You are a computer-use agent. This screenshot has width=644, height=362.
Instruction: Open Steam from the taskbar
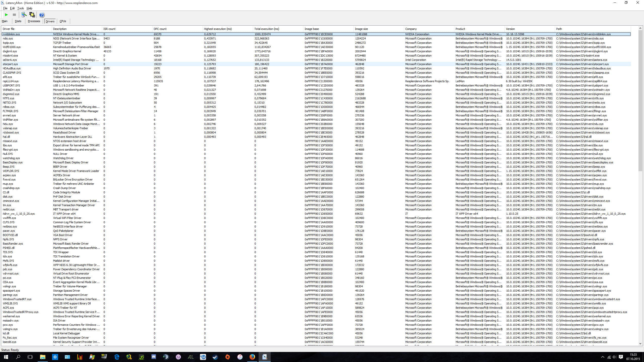215,357
